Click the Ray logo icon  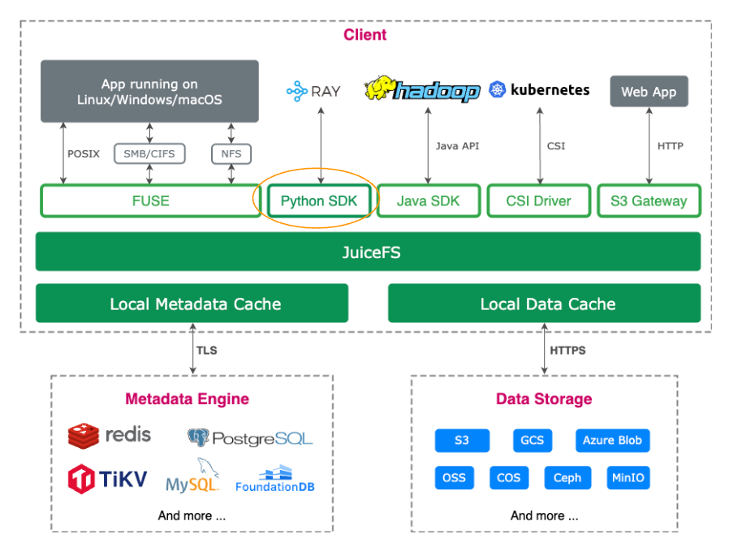coord(296,91)
